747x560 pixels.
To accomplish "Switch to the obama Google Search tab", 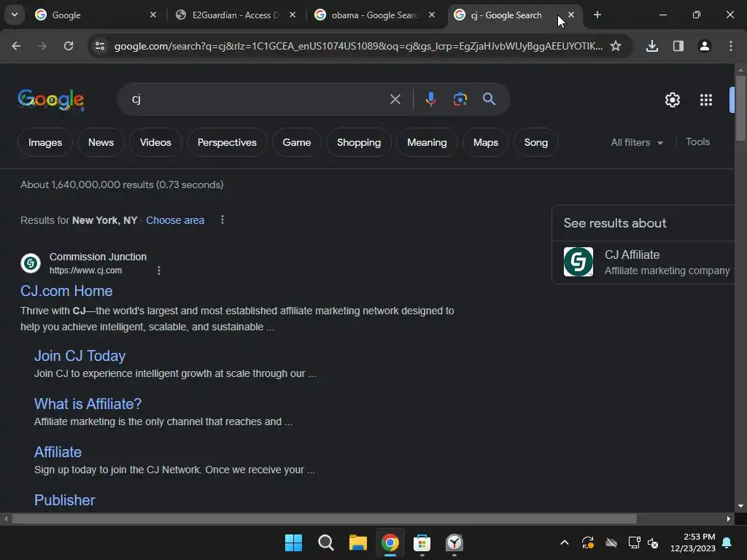I will tap(375, 15).
